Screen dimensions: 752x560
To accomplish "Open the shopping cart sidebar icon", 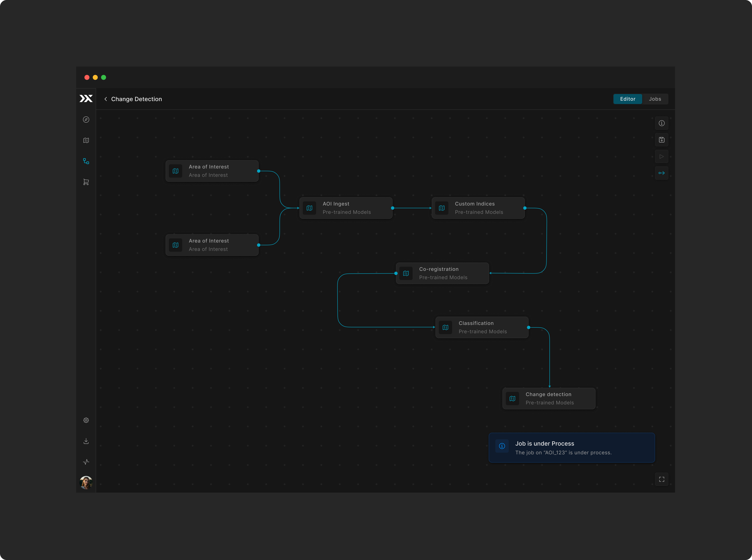I will point(86,182).
